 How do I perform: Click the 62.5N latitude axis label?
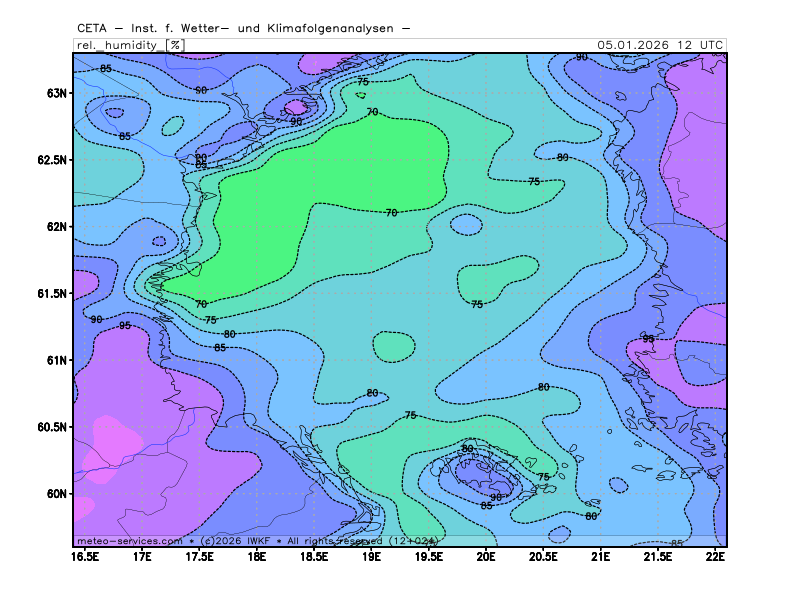tap(50, 160)
